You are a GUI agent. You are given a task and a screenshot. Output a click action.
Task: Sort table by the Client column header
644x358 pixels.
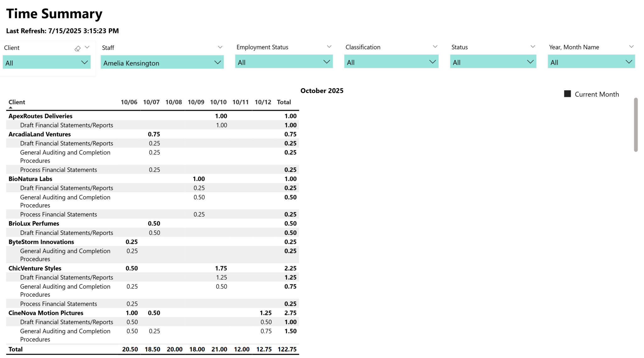[17, 102]
